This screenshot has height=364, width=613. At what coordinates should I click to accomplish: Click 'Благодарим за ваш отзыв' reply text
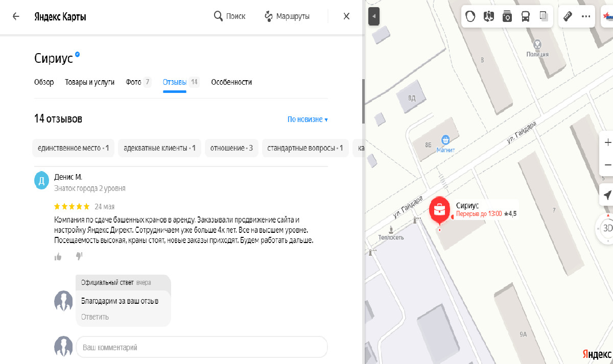120,301
